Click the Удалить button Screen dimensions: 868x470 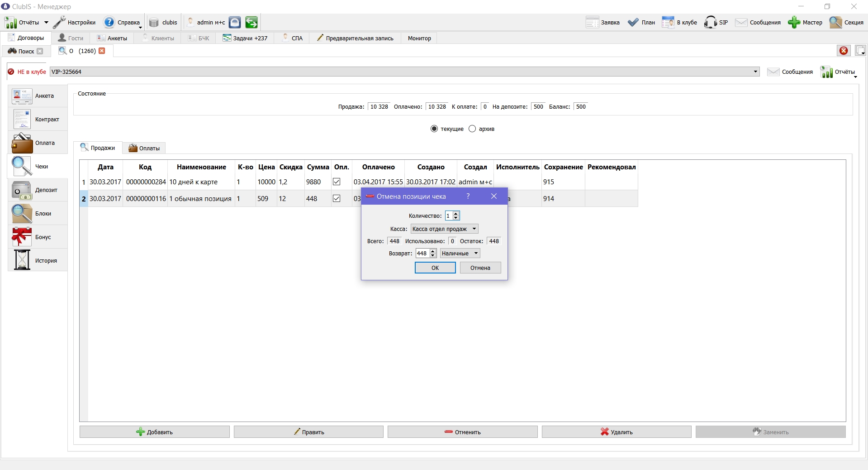click(x=617, y=432)
